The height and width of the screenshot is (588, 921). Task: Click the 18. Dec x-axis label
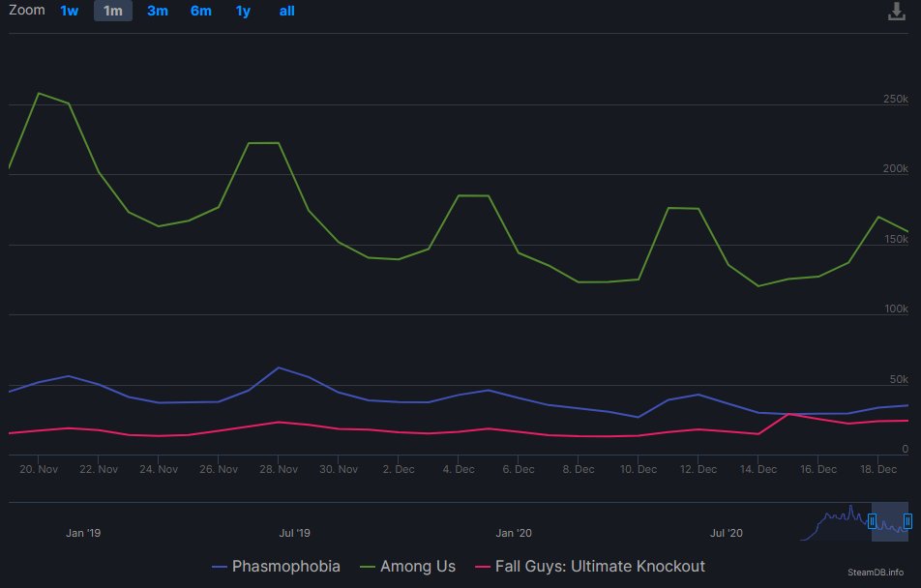pyautogui.click(x=878, y=469)
